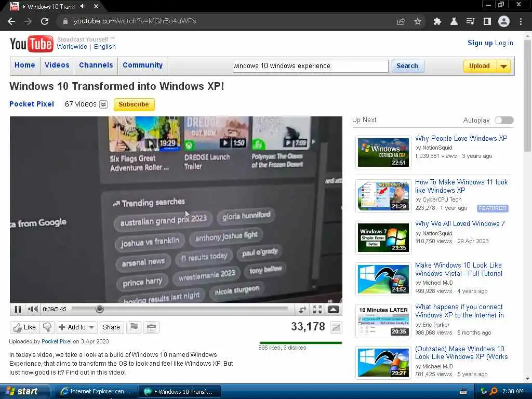The width and height of the screenshot is (532, 399).
Task: Reload the page with refresh icon
Action: 45,21
